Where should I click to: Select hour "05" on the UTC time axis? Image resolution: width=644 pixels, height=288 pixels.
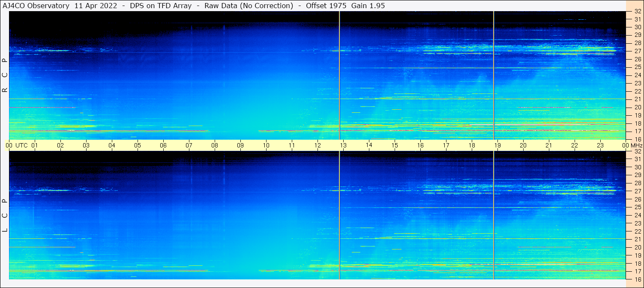pos(138,145)
